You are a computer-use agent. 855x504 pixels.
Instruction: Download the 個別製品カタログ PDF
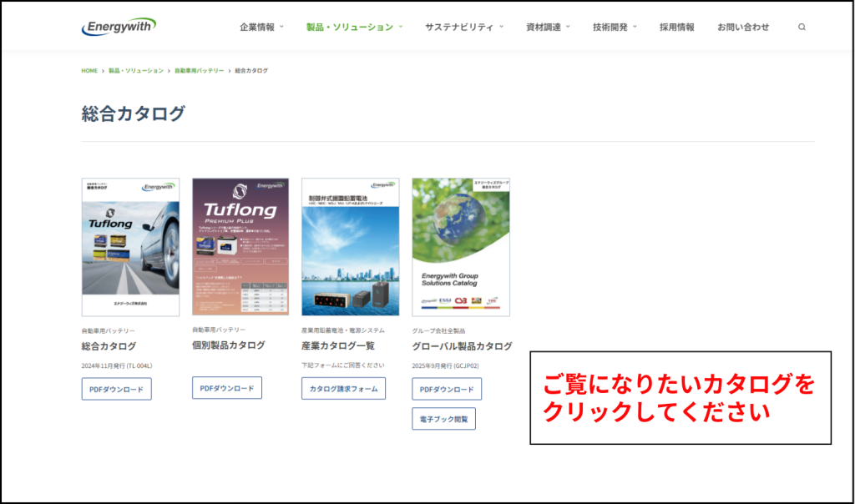(x=227, y=388)
